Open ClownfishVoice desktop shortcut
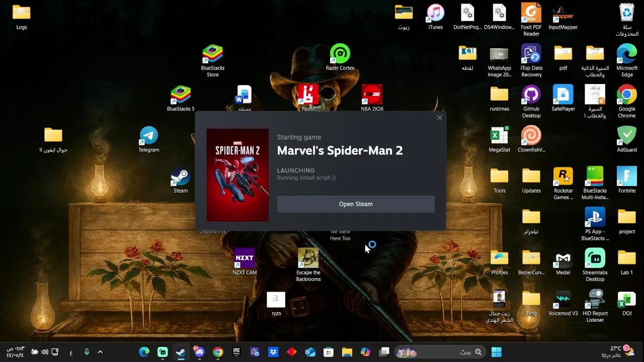The image size is (644, 362). tap(531, 139)
